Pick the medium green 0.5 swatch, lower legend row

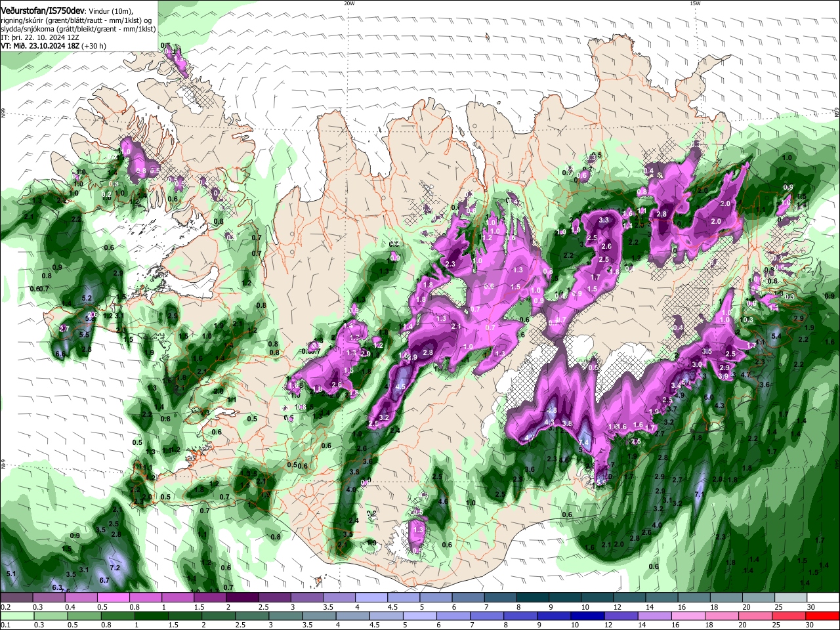84,616
